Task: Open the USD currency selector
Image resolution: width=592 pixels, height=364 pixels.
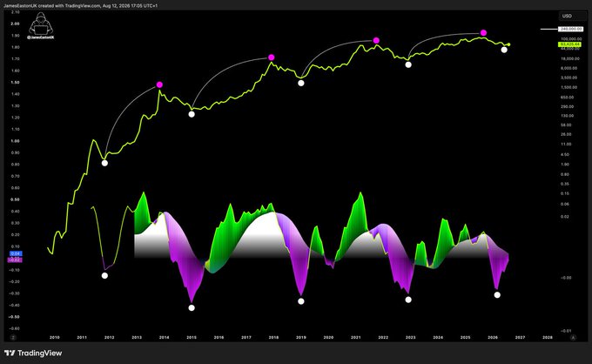Action: (x=572, y=16)
